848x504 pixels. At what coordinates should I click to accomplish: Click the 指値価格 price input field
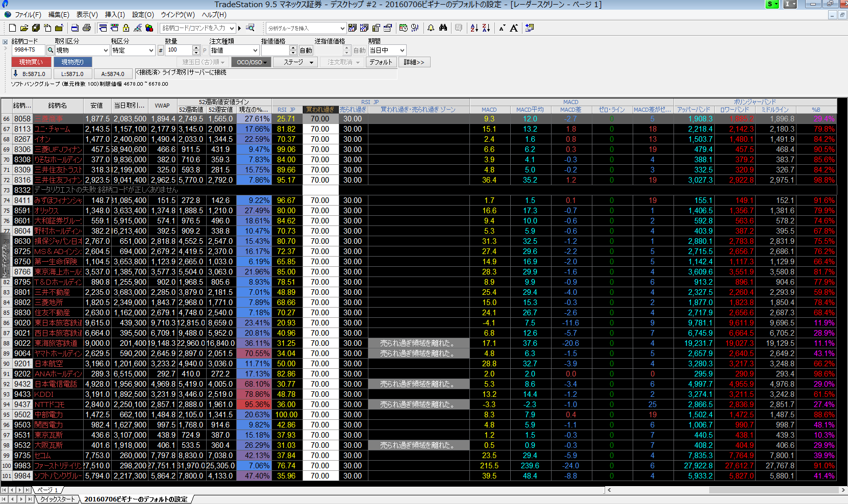(x=275, y=50)
